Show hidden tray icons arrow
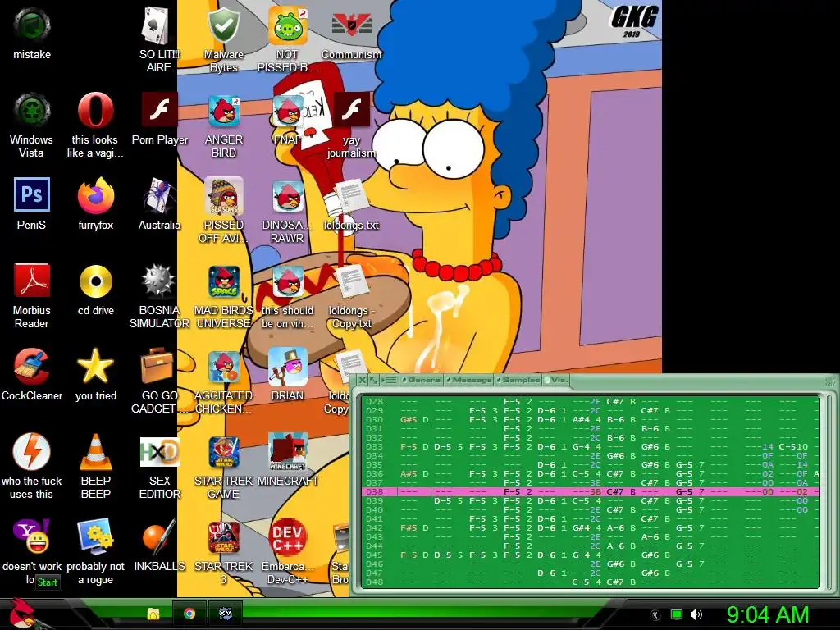Screen dimensions: 840x630 (x=655, y=614)
